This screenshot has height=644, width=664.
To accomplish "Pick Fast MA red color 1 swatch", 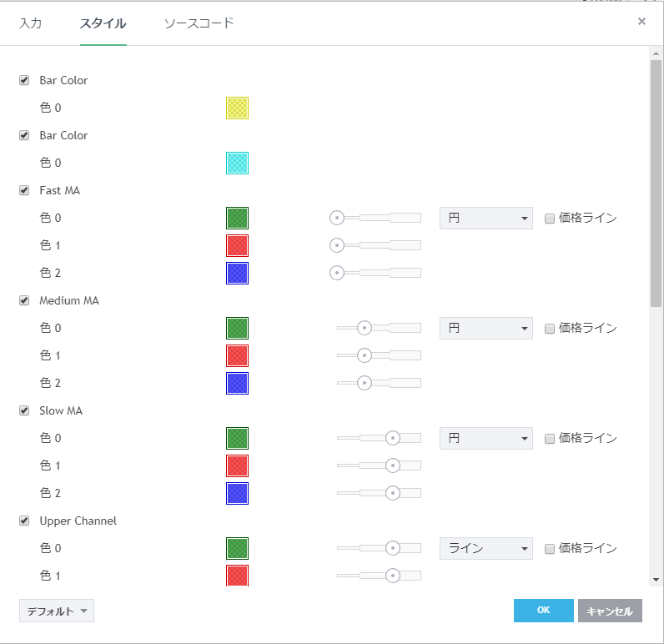I will [237, 245].
